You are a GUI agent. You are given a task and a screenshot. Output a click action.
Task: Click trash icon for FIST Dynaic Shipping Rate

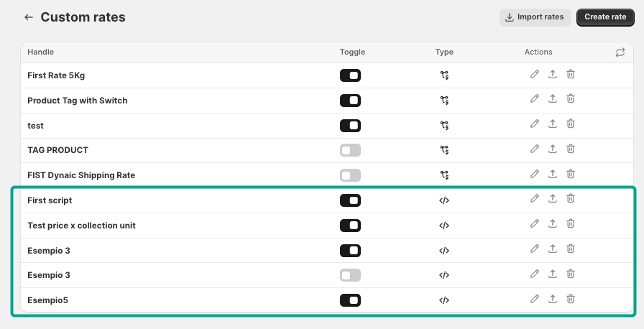[571, 175]
